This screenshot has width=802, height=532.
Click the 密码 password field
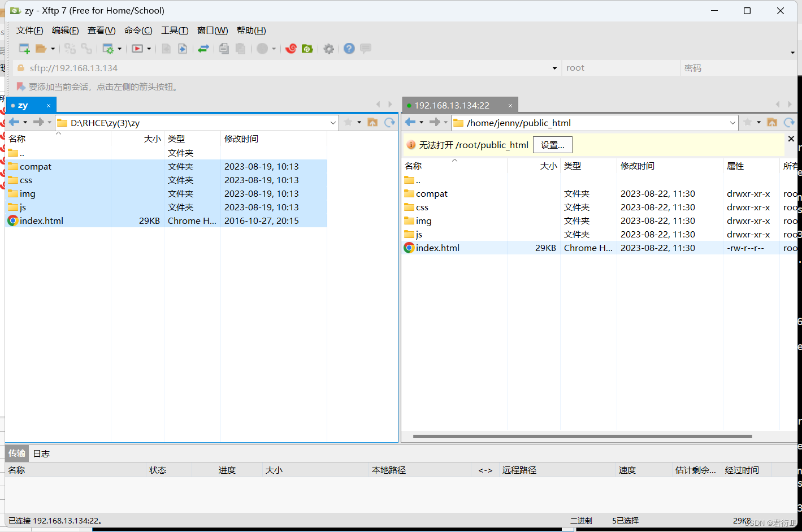[738, 68]
